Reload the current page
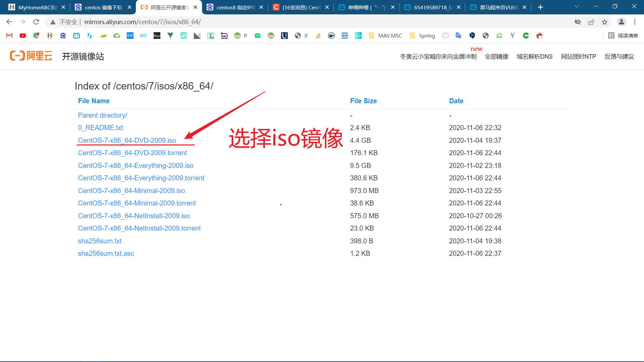This screenshot has width=644, height=362. (36, 22)
